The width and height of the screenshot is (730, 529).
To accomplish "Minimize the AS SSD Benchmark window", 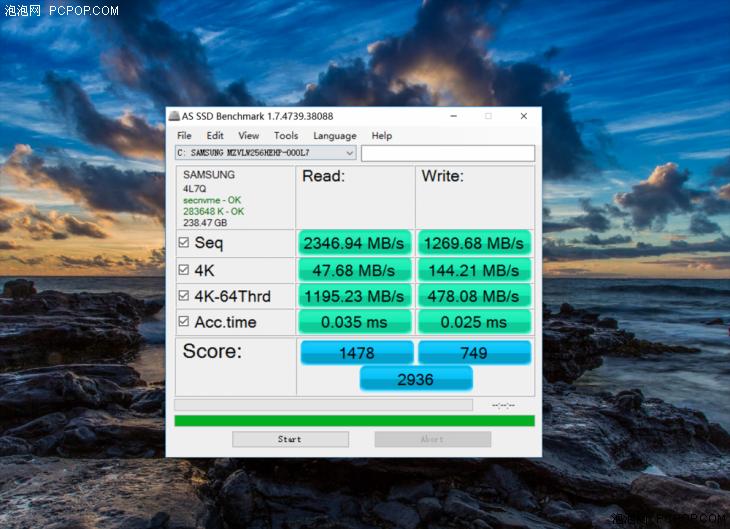I will tap(453, 116).
